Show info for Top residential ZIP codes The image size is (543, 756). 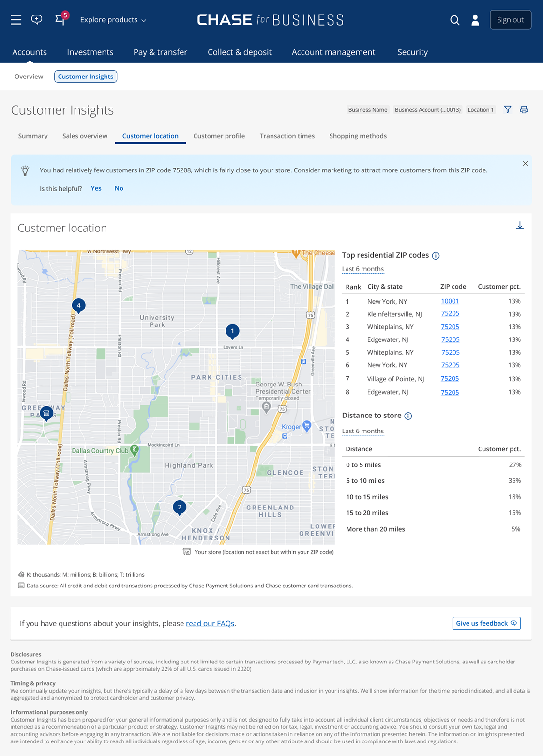[436, 256]
